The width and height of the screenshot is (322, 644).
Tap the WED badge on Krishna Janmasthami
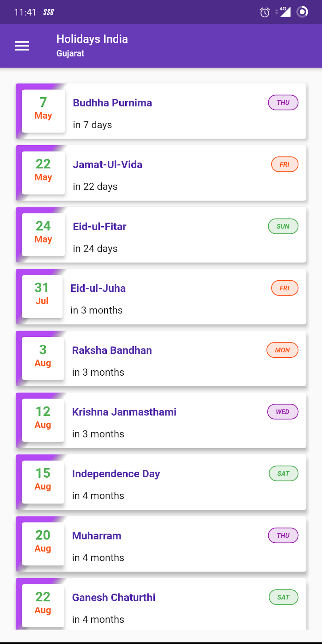(283, 412)
